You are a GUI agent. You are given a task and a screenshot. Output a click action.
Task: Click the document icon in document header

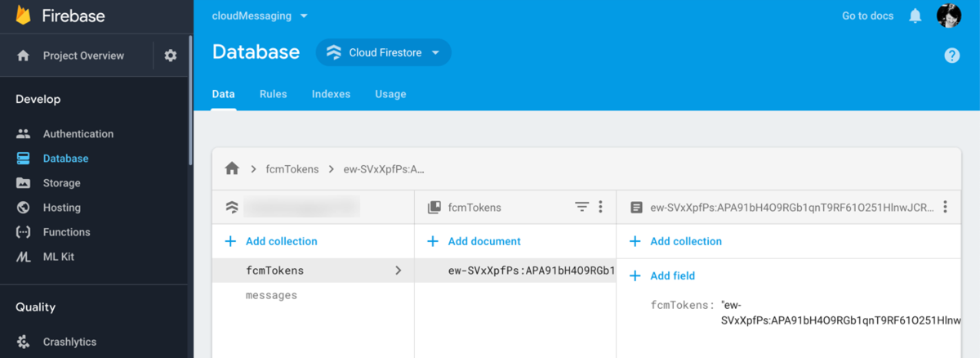point(636,208)
